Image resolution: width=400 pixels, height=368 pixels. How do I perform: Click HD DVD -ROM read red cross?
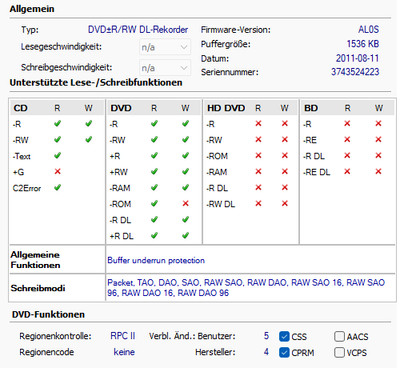coord(258,155)
